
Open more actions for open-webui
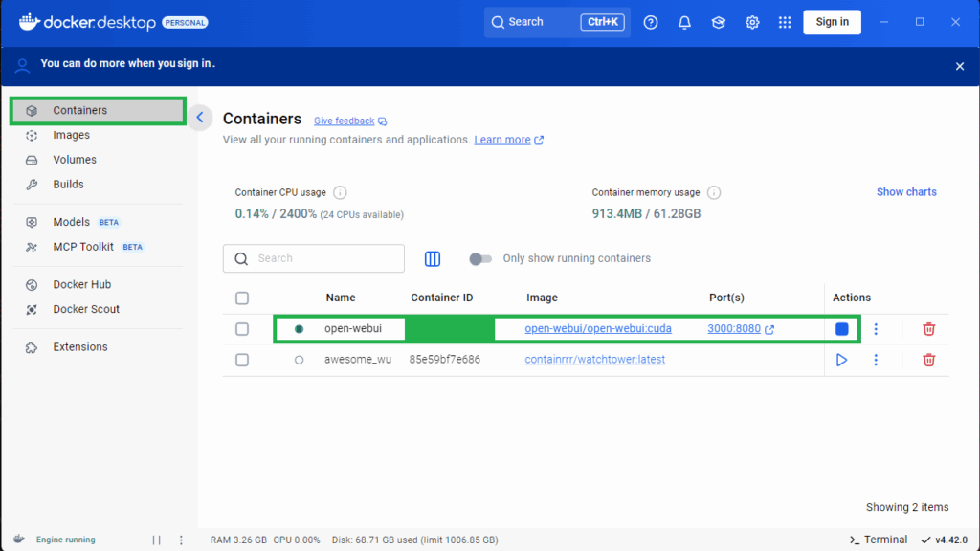pyautogui.click(x=876, y=329)
